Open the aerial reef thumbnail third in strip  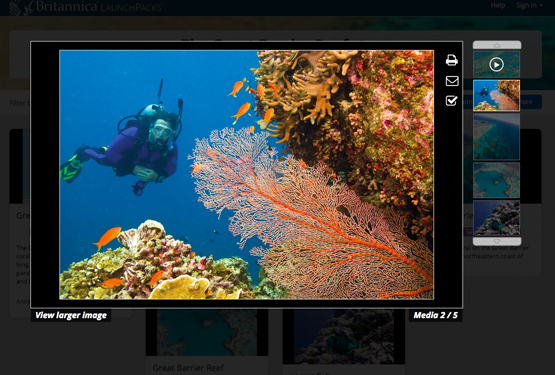496,137
